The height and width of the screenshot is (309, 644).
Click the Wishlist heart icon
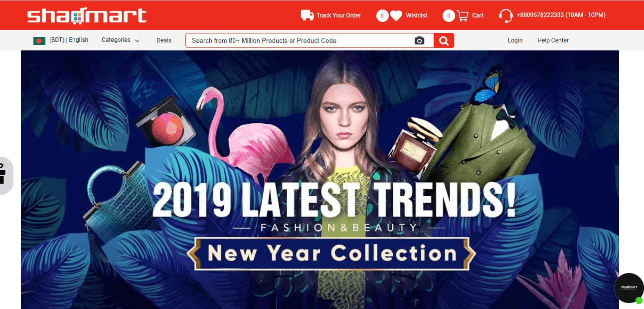(x=396, y=16)
